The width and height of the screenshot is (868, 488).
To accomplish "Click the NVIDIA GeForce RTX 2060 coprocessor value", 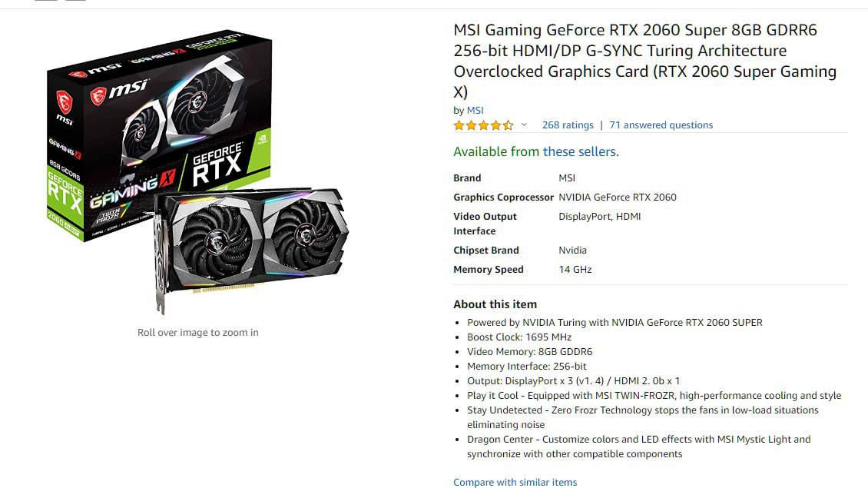I will point(618,198).
